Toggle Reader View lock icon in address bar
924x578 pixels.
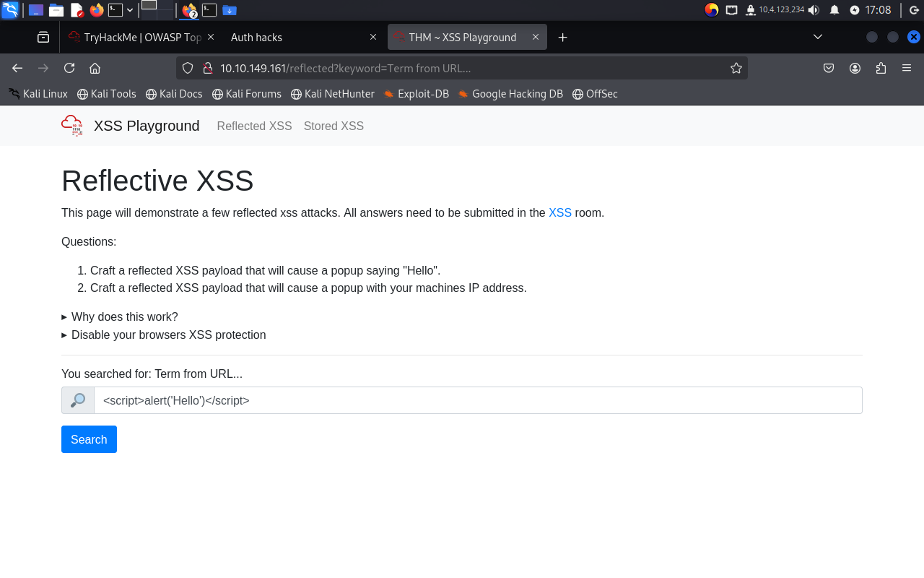point(207,67)
